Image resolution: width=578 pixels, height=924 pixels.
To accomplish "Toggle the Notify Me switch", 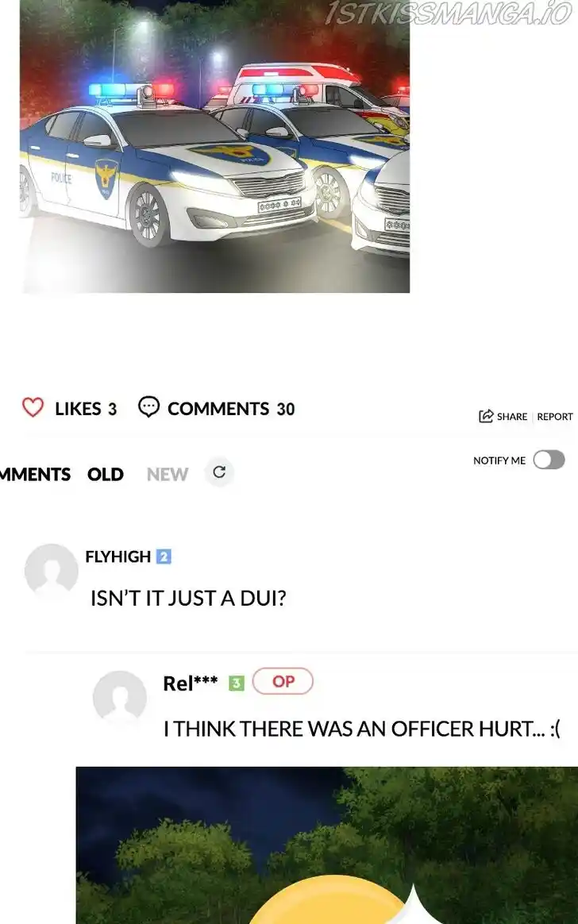I will [549, 460].
